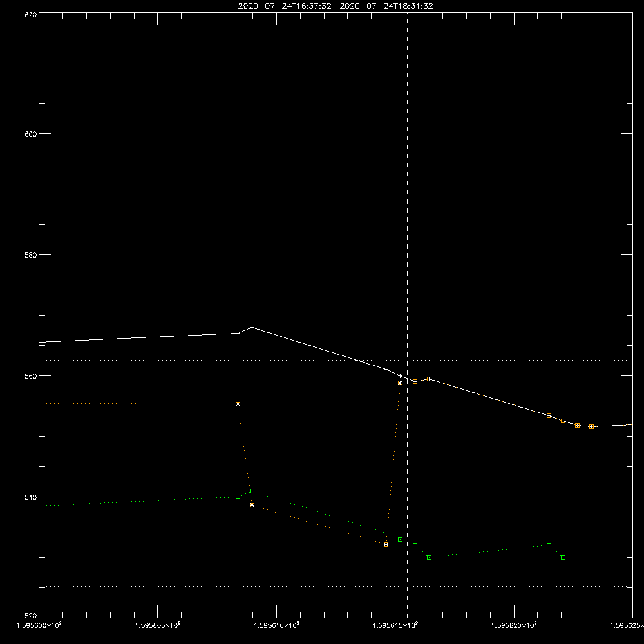
Task: Click the x-axis label 1.595615×10⁹
Action: click(x=395, y=625)
